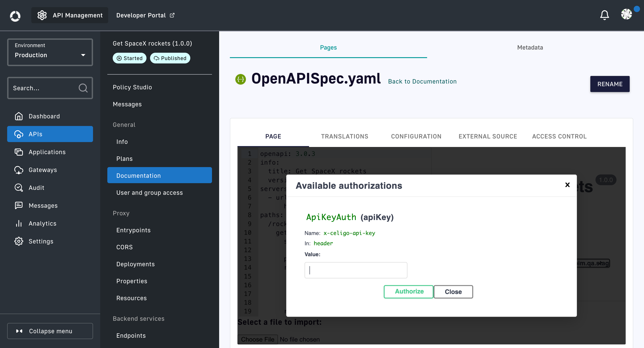Viewport: 644px width, 348px height.
Task: Open the Environment Production dropdown
Action: (50, 52)
